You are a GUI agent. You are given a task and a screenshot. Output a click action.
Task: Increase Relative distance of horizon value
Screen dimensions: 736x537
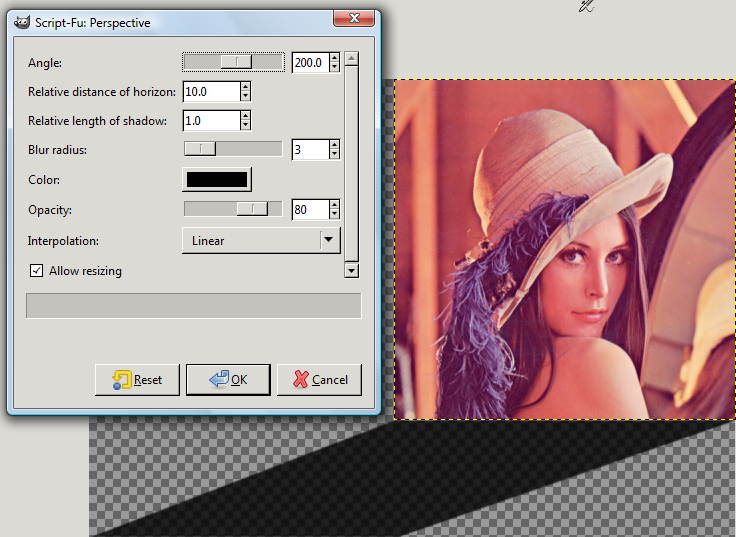(245, 87)
